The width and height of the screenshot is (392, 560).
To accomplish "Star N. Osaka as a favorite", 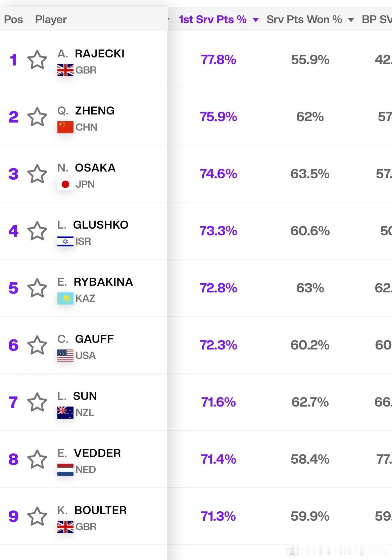I will tap(37, 174).
